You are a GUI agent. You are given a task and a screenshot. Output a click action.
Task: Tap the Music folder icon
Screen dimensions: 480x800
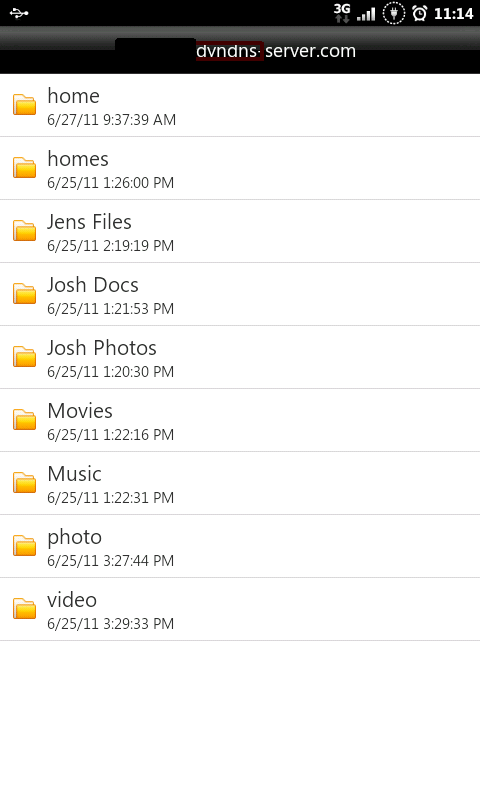tap(24, 483)
